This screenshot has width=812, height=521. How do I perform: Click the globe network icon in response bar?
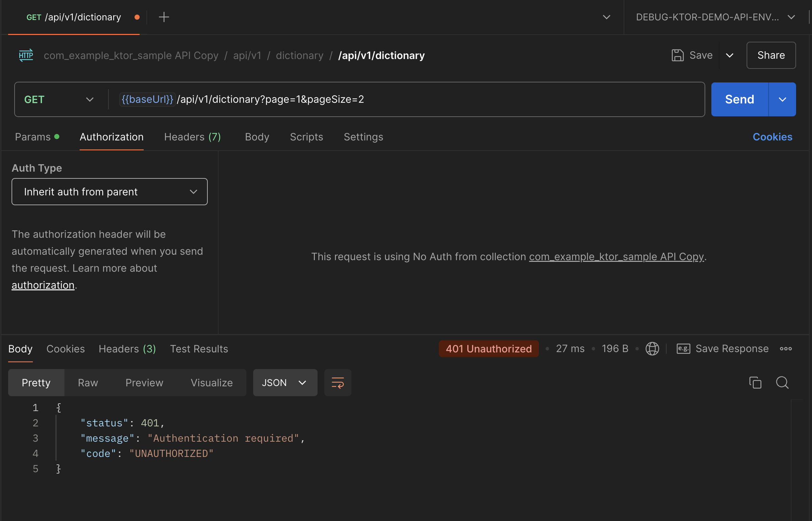coord(652,349)
